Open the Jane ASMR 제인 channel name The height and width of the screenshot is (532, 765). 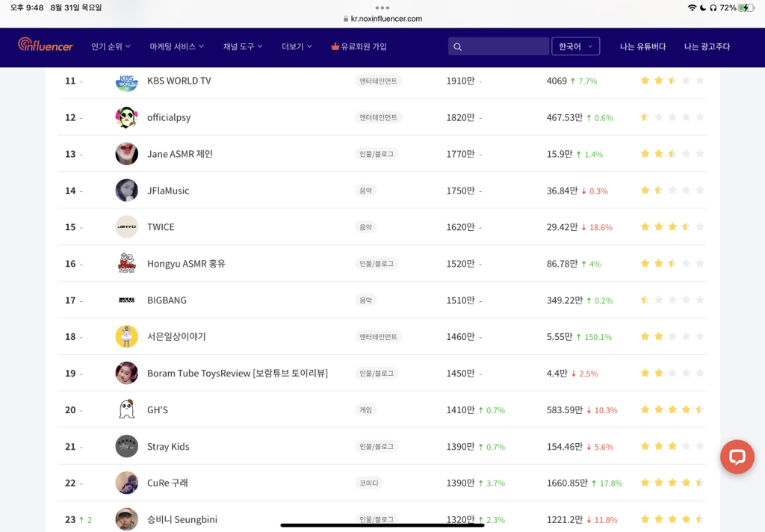point(180,154)
